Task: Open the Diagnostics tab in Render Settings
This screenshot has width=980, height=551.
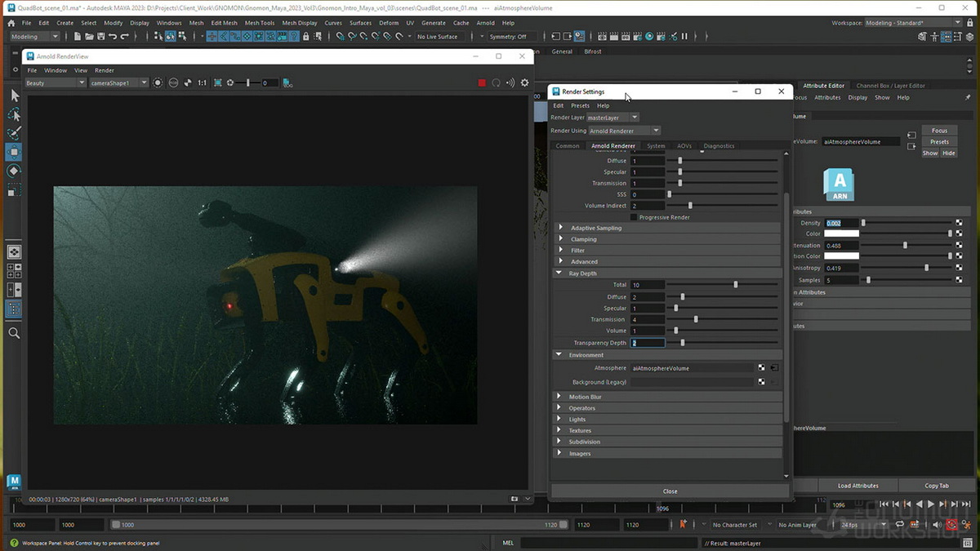Action: pos(719,146)
